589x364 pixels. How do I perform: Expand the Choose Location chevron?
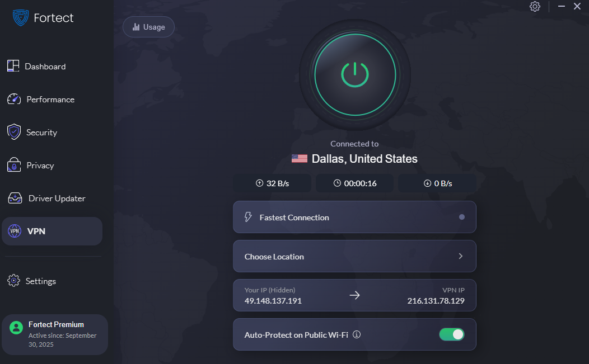pyautogui.click(x=461, y=256)
